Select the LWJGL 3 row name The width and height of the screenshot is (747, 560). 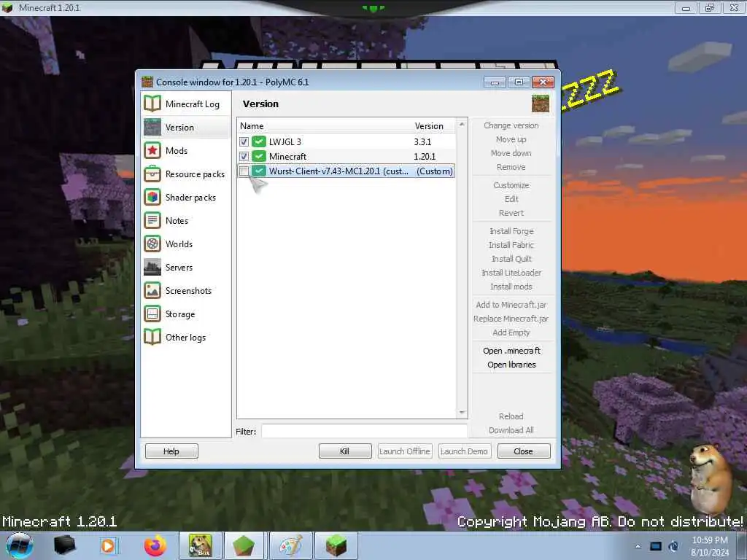(x=285, y=141)
